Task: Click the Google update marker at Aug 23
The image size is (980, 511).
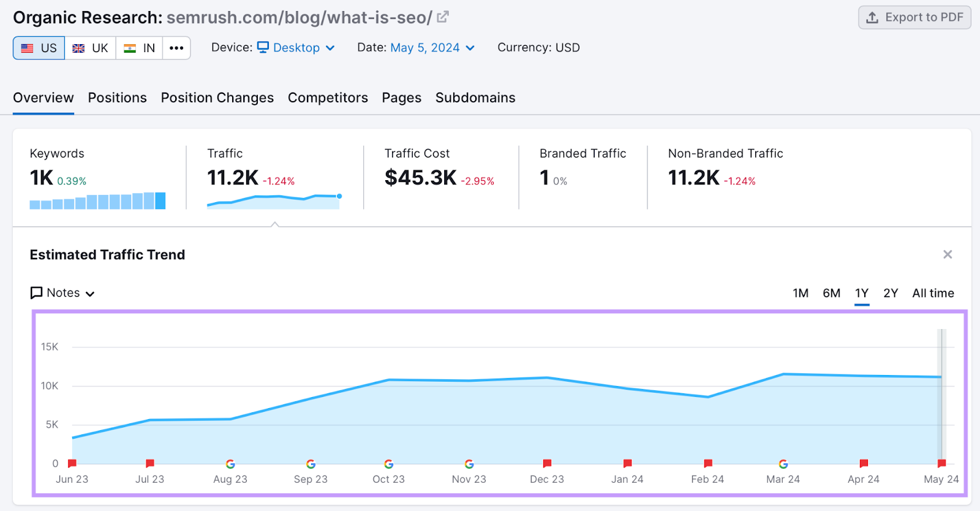Action: point(230,464)
